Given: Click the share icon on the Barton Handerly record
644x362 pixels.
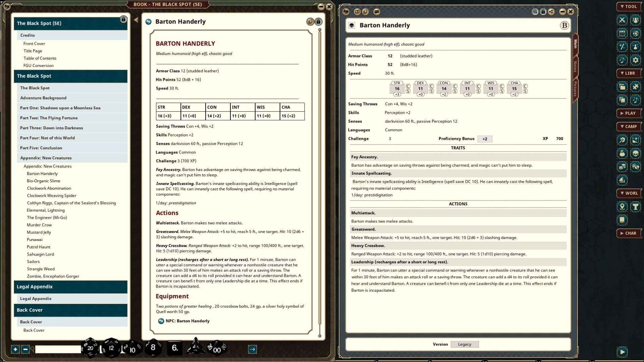Looking at the screenshot, I should tap(551, 11).
